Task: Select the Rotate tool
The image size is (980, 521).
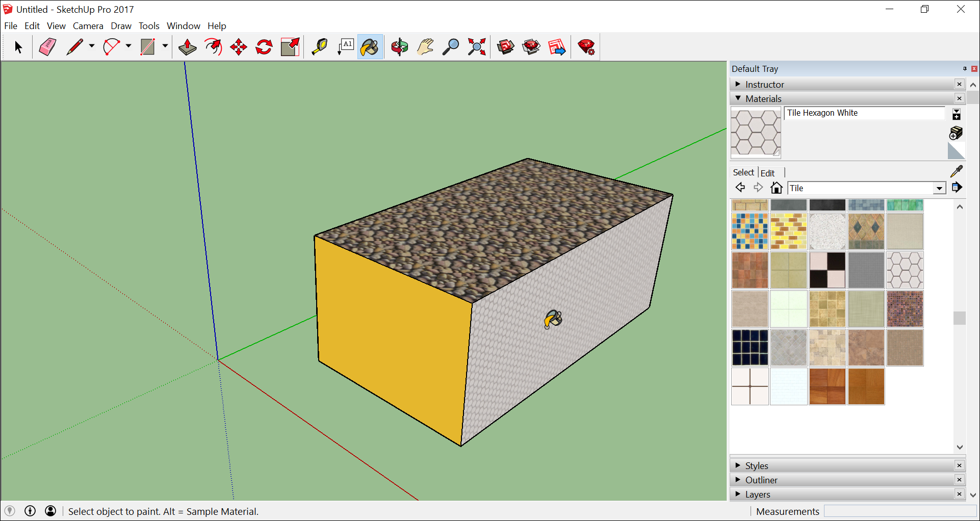Action: (x=264, y=47)
